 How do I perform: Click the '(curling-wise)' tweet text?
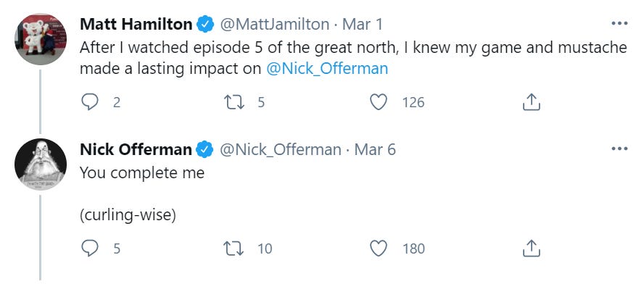[x=128, y=215]
